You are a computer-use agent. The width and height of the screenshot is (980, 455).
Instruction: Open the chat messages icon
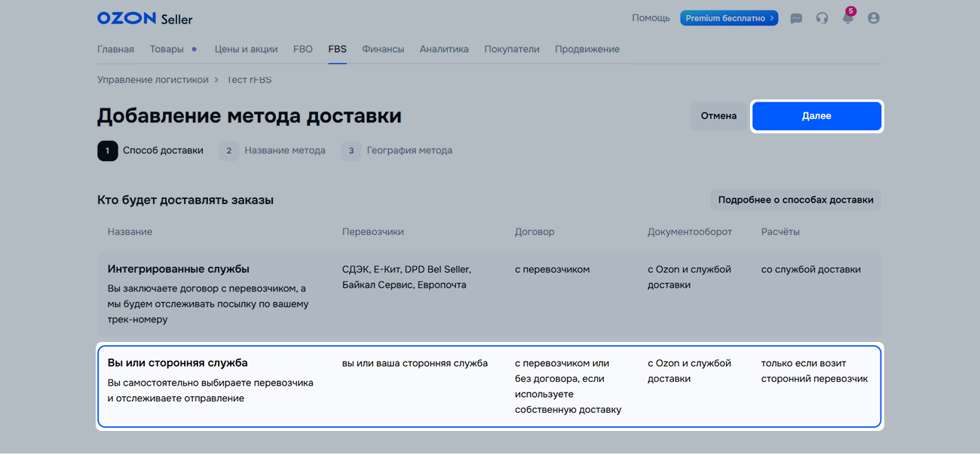click(796, 18)
